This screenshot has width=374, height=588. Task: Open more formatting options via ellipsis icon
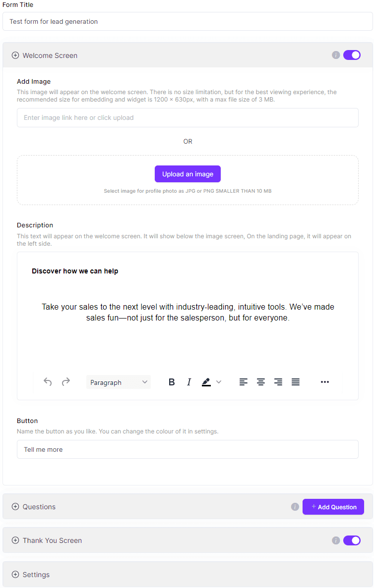(325, 382)
